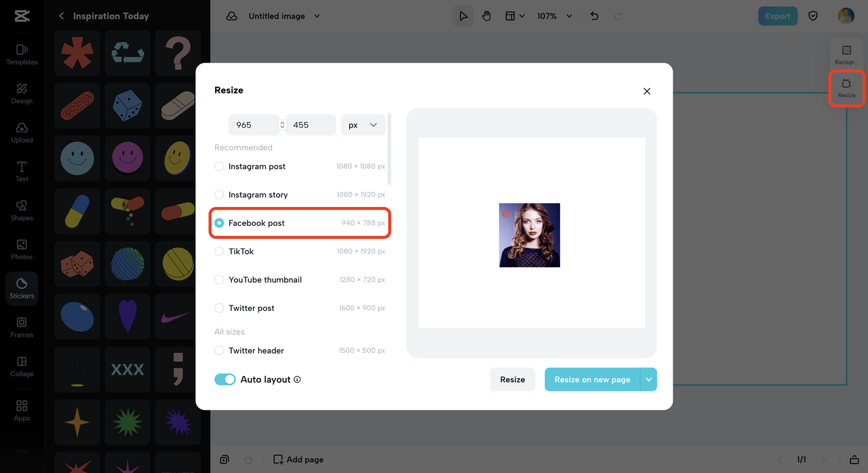
Task: Pick the gold four-point star sticker
Action: tap(77, 422)
